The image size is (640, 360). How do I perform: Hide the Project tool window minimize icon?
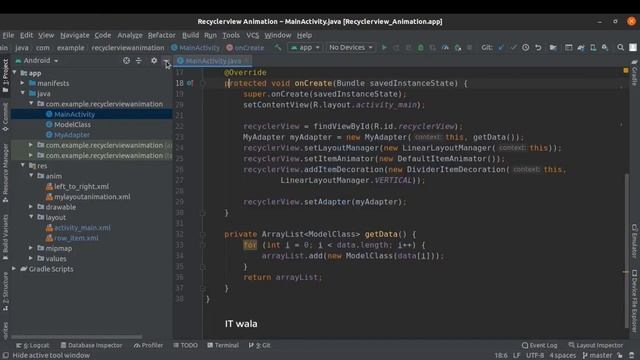coord(166,60)
